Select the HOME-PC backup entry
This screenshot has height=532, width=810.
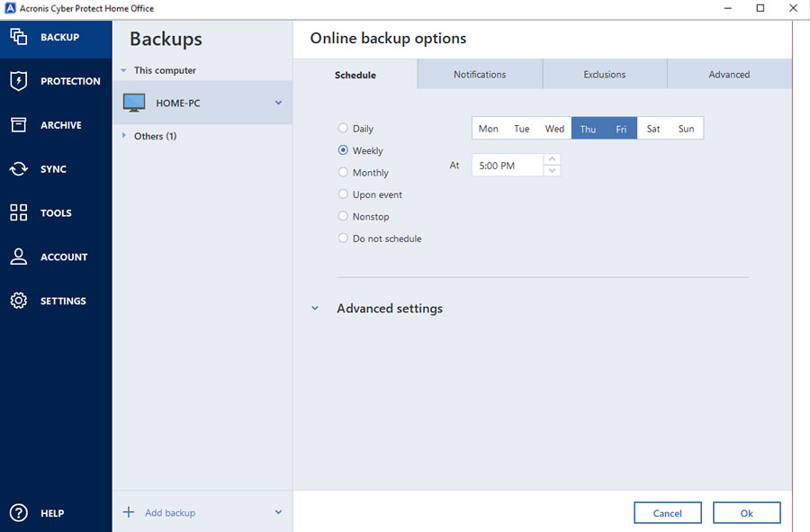click(x=202, y=103)
